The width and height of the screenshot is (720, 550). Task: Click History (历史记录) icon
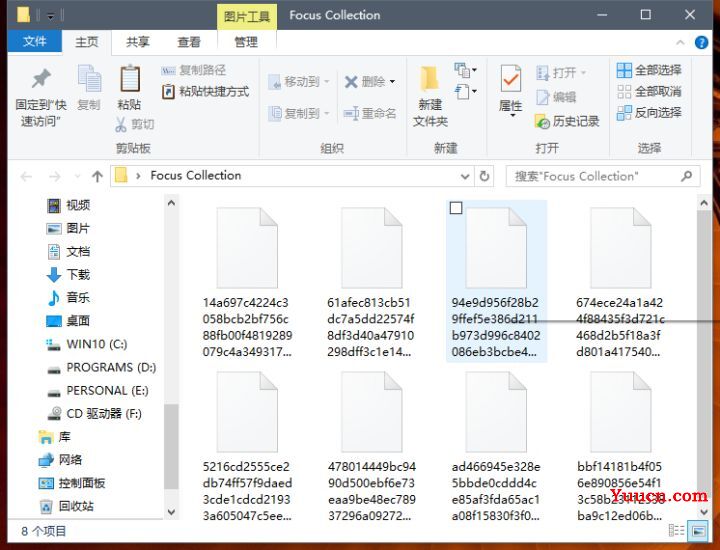(542, 122)
